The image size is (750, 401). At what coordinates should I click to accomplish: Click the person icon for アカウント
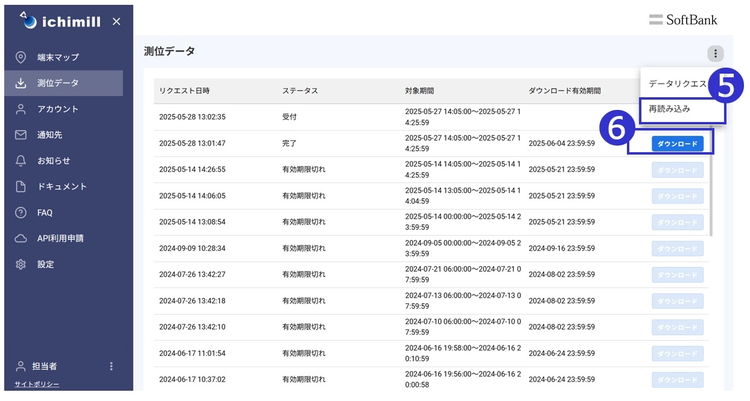coord(20,109)
